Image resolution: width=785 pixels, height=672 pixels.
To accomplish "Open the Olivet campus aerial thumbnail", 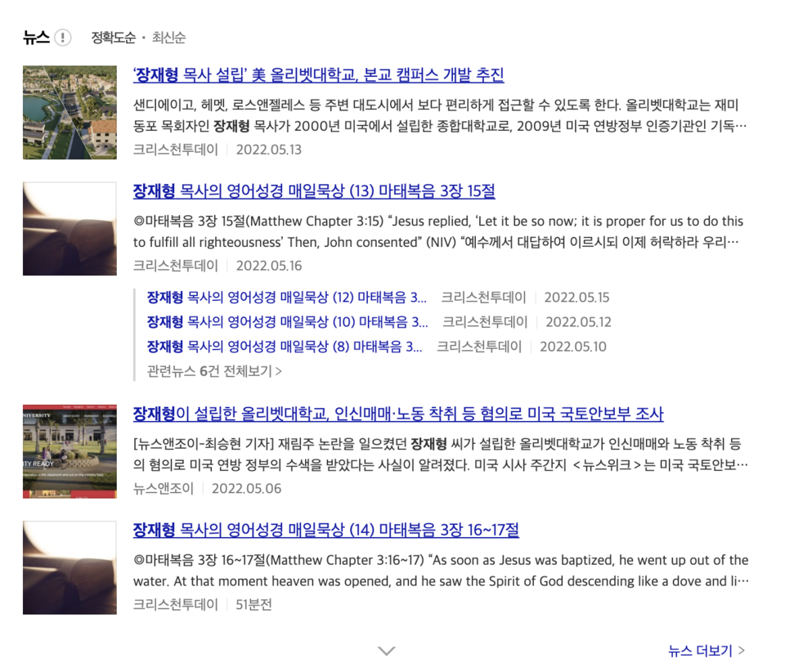I will [70, 113].
